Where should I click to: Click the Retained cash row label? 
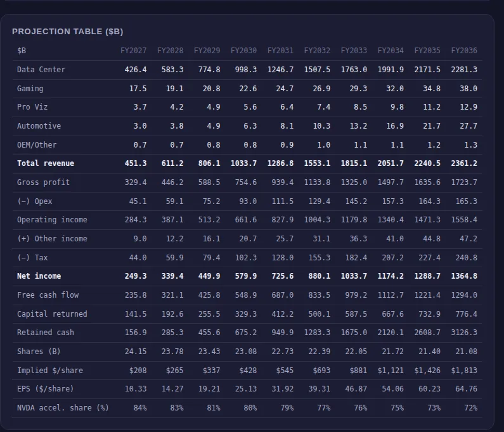pyautogui.click(x=46, y=333)
